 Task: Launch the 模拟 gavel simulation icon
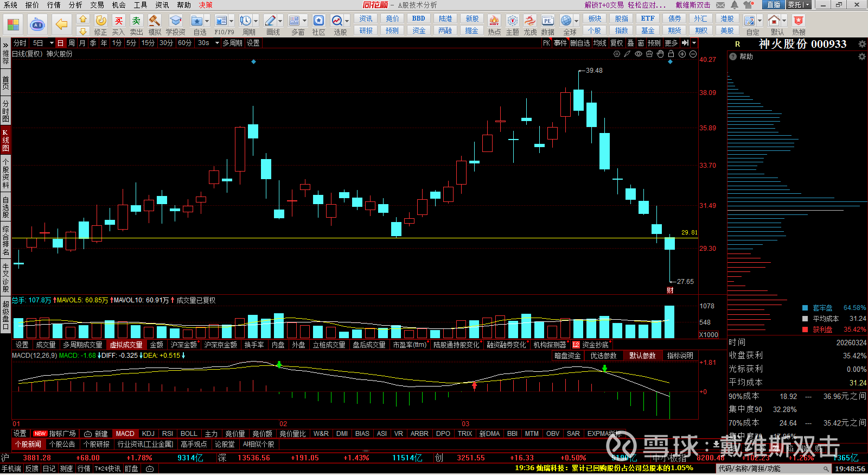(155, 25)
